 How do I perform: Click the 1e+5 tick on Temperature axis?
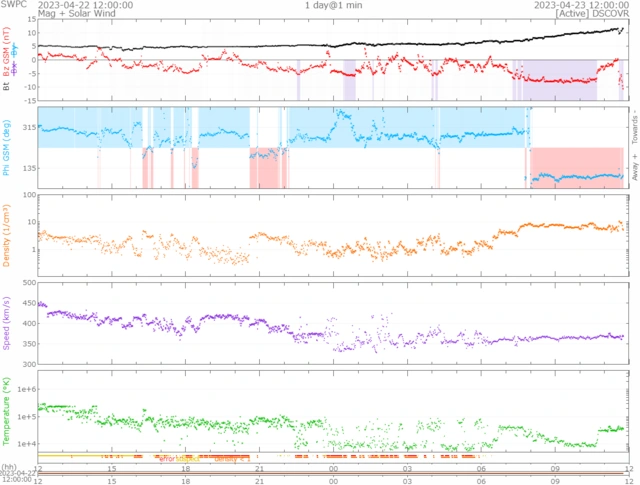pos(27,417)
